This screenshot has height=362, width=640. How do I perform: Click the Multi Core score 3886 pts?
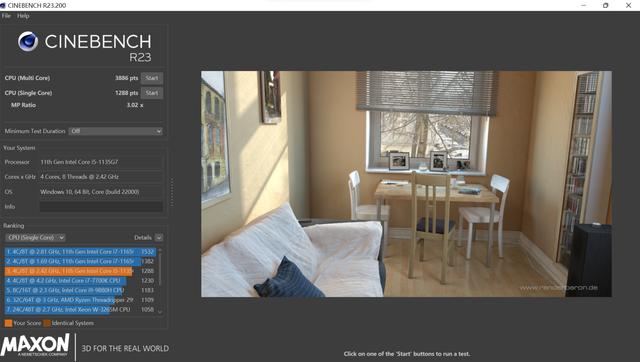(127, 78)
